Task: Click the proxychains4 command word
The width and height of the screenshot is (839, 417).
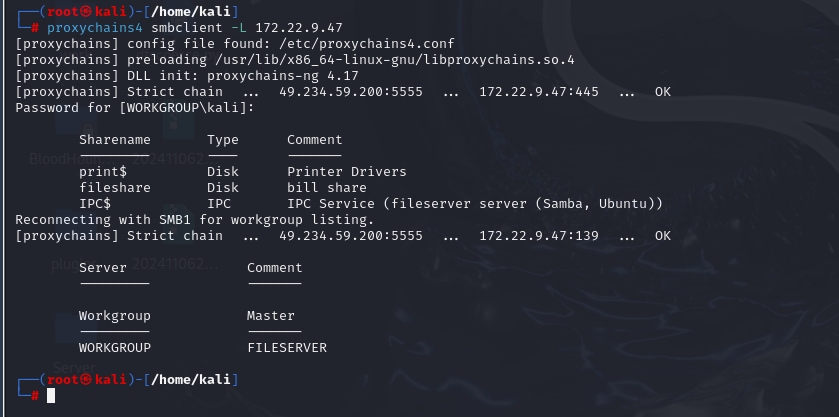Action: tap(95, 27)
